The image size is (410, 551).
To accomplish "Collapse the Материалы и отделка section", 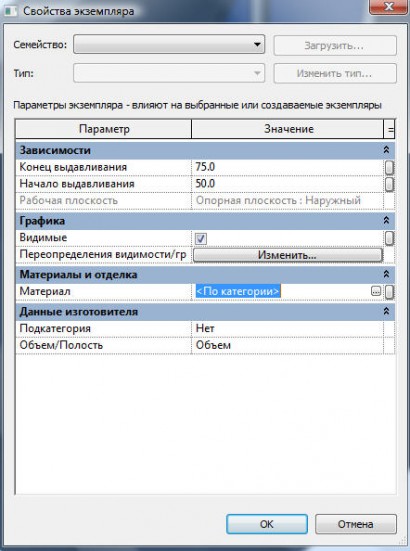I will click(x=386, y=274).
